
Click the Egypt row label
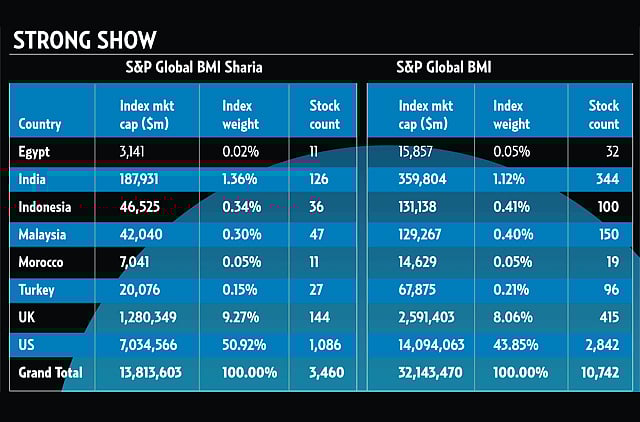pos(35,152)
